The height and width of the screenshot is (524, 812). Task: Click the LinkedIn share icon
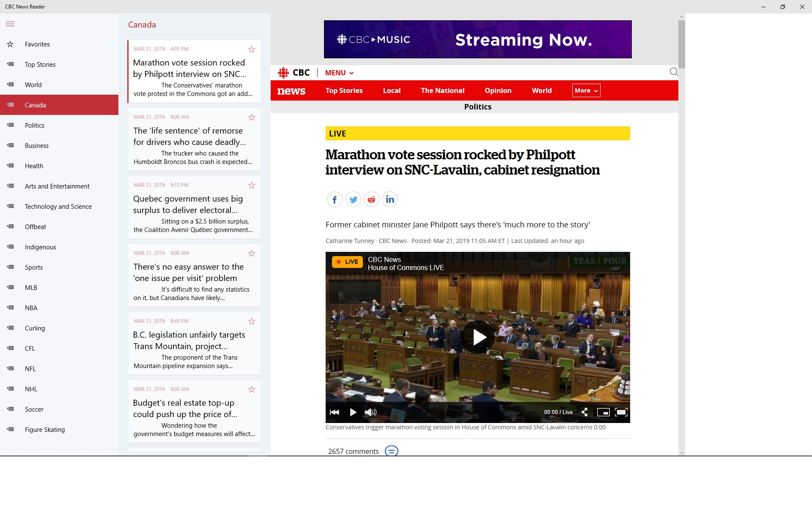pos(390,199)
